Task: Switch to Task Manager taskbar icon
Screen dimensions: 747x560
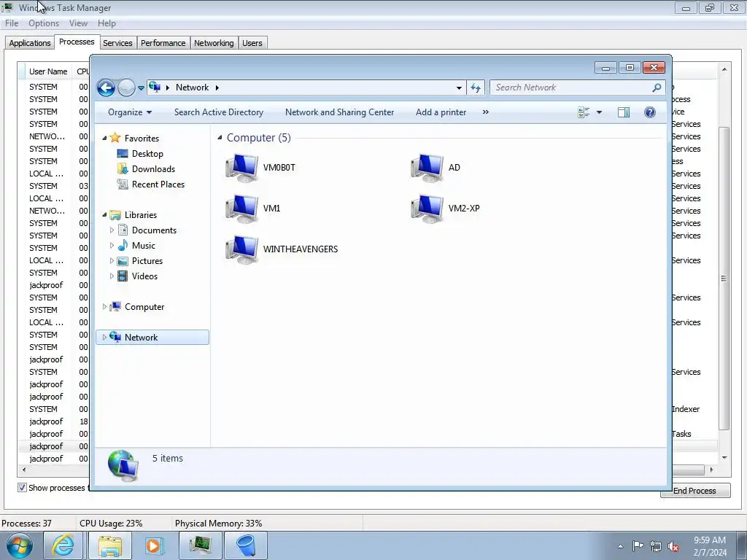Action: 201,545
